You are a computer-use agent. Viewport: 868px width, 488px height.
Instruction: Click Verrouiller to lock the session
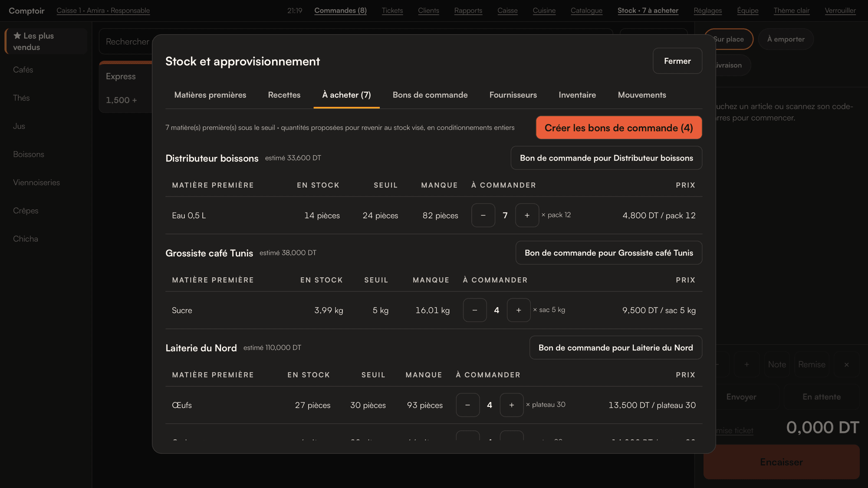click(840, 10)
